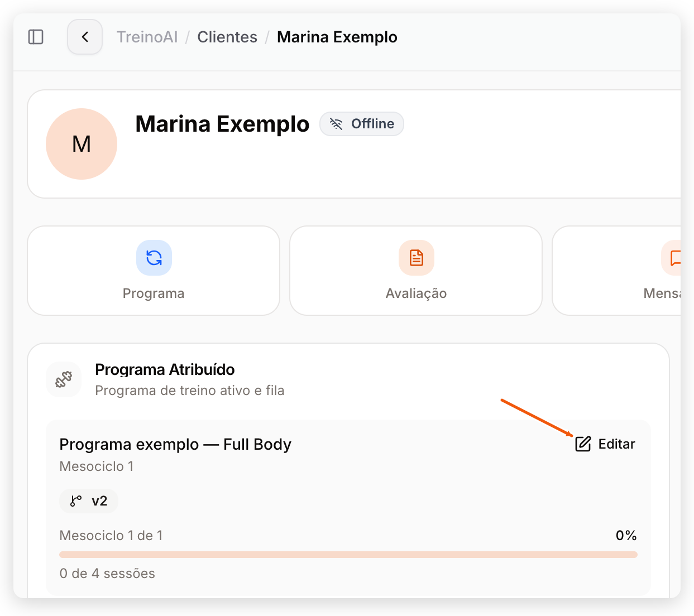Click '0 de 4 sessões' text
694x616 pixels.
tap(107, 574)
